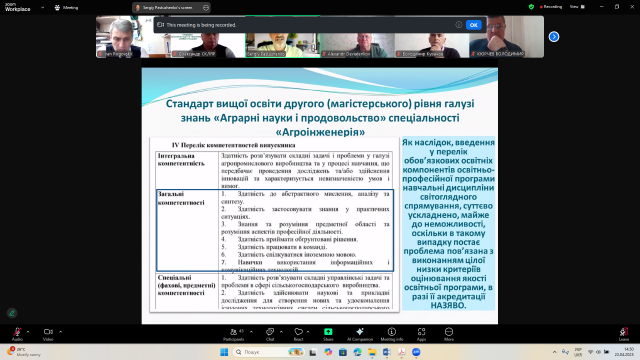Dismiss recording notice with OK

point(473,25)
